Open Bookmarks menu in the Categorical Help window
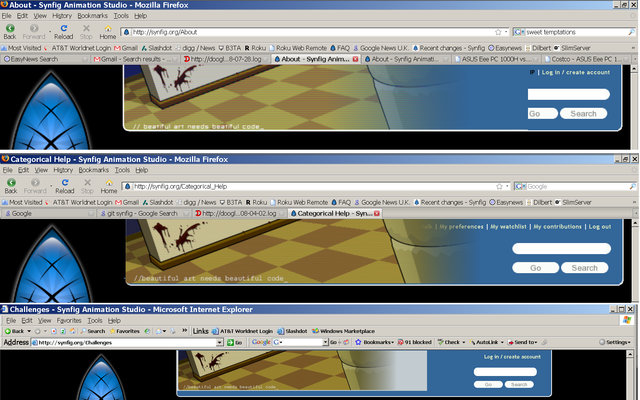Screen dimensions: 640x400 click(93, 170)
